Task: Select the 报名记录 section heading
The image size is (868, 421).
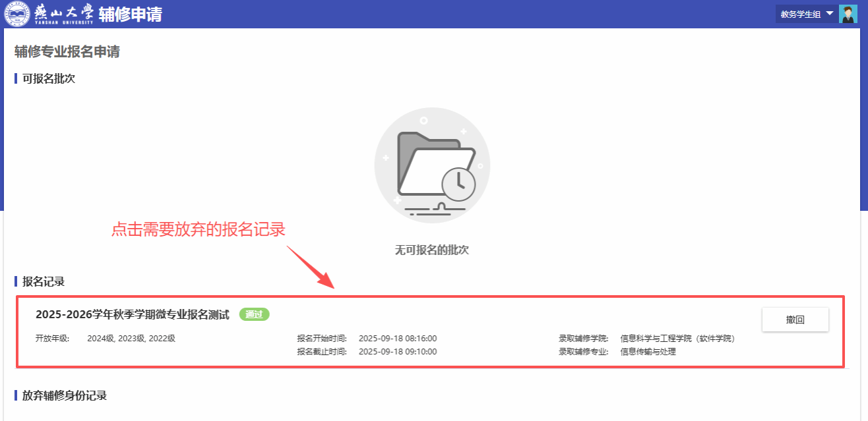Action: [44, 281]
